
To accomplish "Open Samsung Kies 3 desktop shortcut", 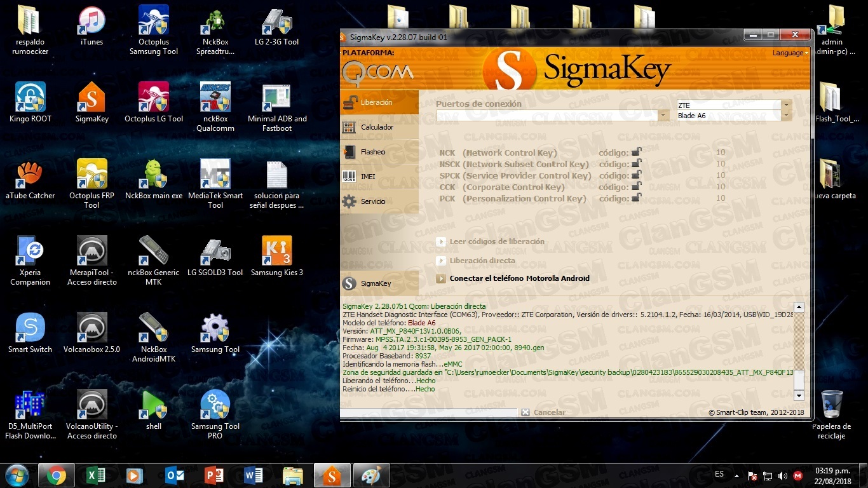I will pyautogui.click(x=276, y=257).
